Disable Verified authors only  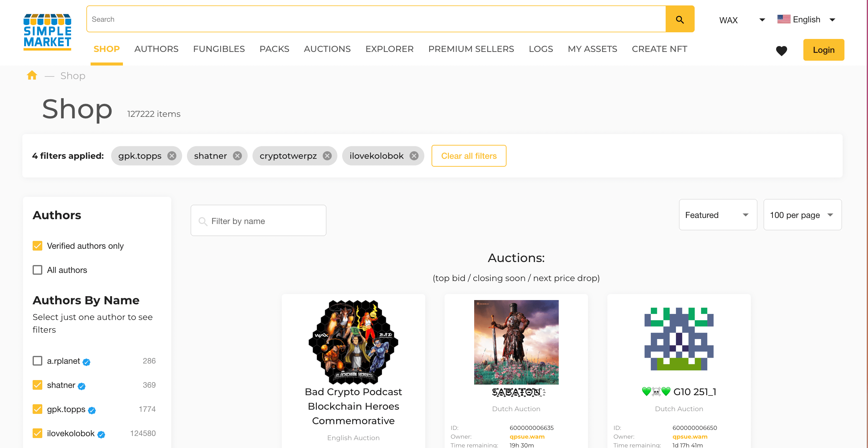37,245
